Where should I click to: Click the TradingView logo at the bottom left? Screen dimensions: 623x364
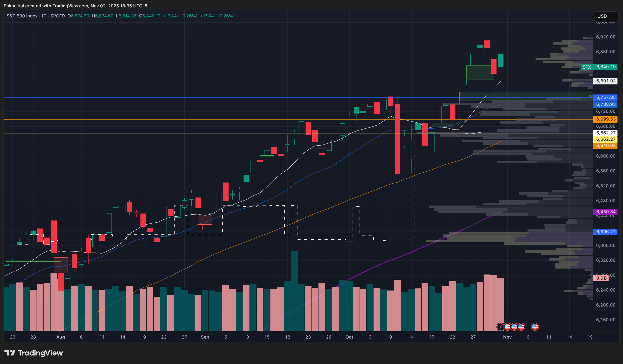(34, 353)
